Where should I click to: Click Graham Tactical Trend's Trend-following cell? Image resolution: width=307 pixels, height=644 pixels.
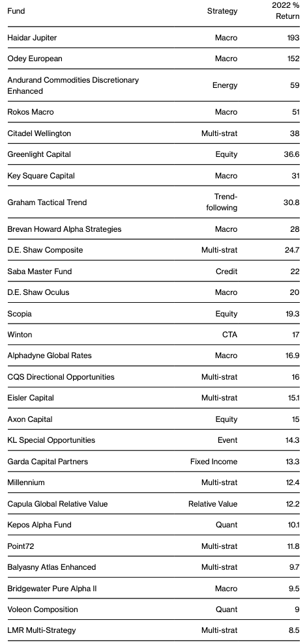(x=222, y=202)
